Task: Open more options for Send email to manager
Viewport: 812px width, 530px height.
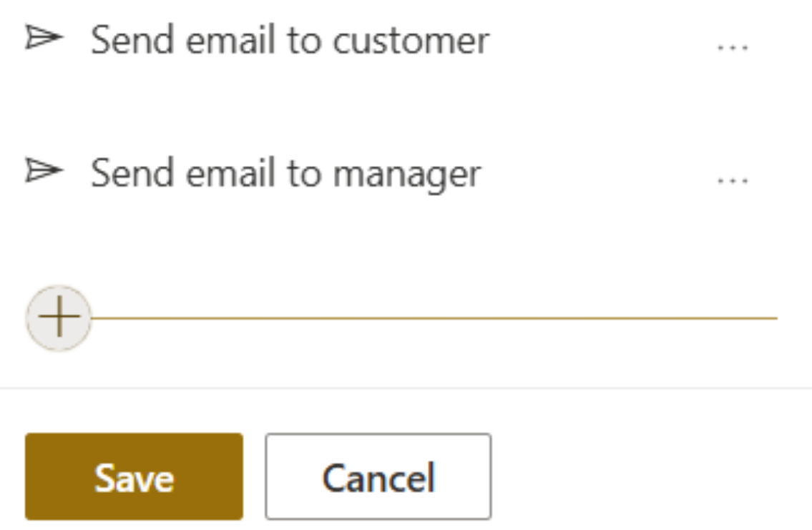Action: coord(733,181)
